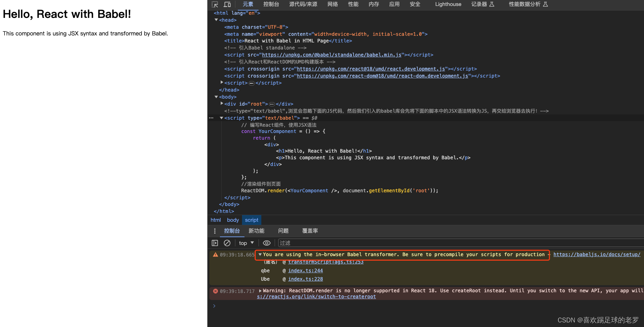
Task: Open the react.development.js script link
Action: [371, 69]
